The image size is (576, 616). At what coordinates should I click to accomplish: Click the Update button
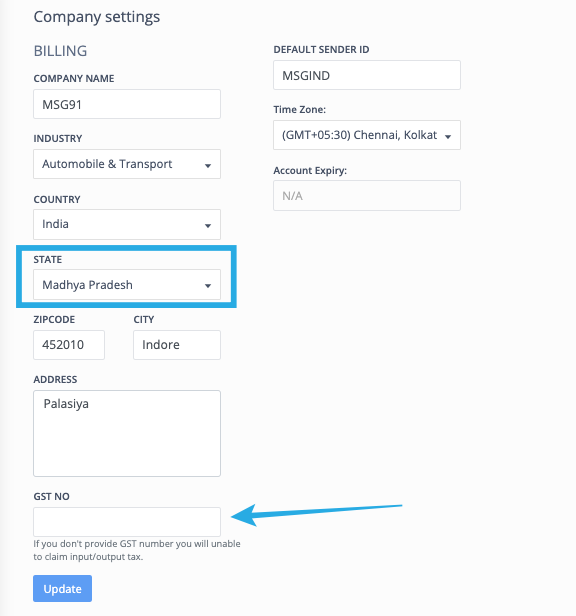62,588
